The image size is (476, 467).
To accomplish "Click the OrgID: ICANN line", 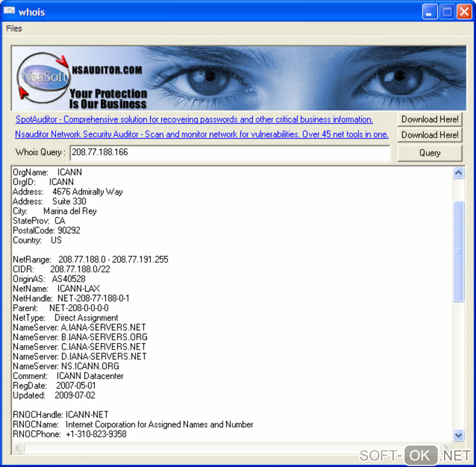I will [43, 182].
